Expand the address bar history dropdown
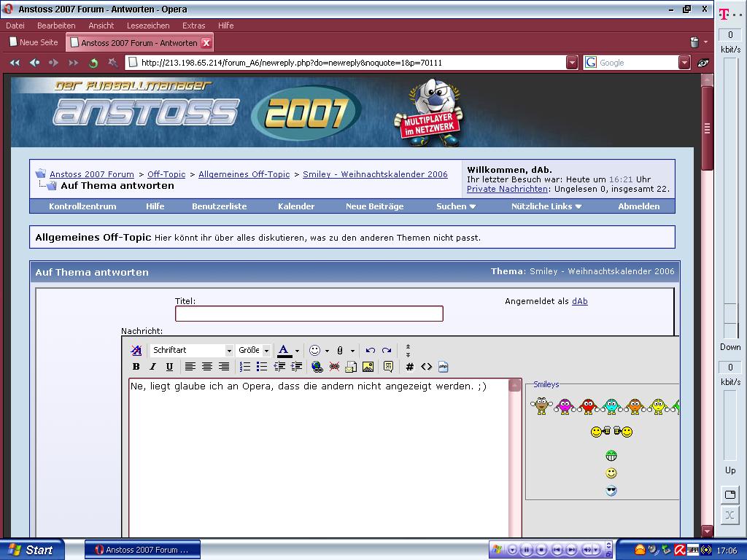Screen dimensions: 747x560 click(572, 63)
